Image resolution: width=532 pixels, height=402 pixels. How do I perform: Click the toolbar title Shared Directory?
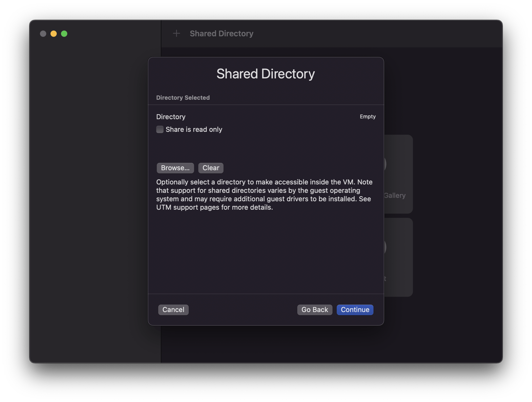(221, 33)
